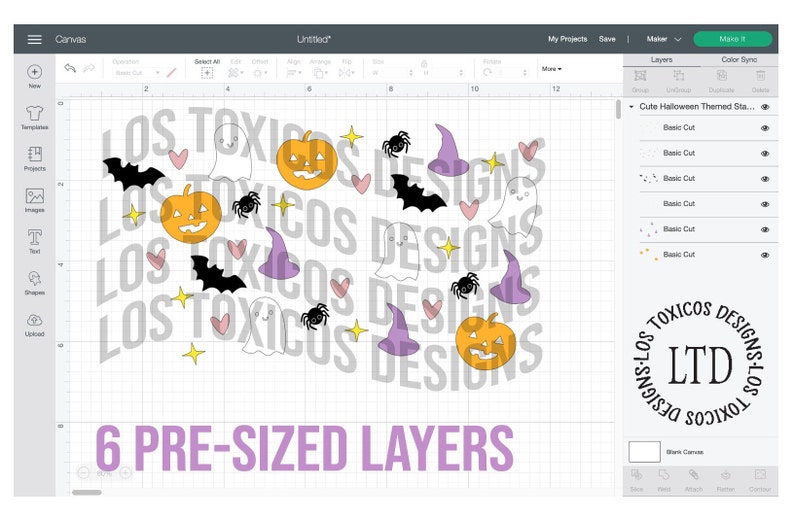794x519 pixels.
Task: Open the Shapes panel
Action: (x=34, y=283)
